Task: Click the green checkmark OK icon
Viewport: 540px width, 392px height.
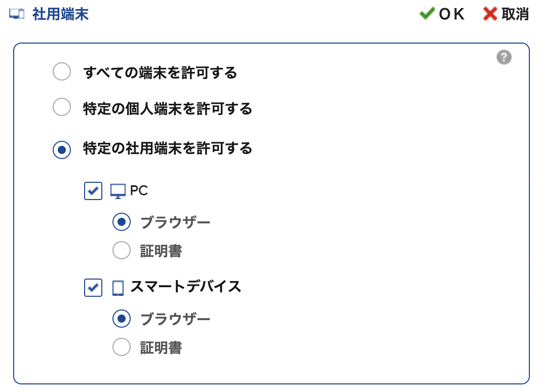Action: (x=427, y=14)
